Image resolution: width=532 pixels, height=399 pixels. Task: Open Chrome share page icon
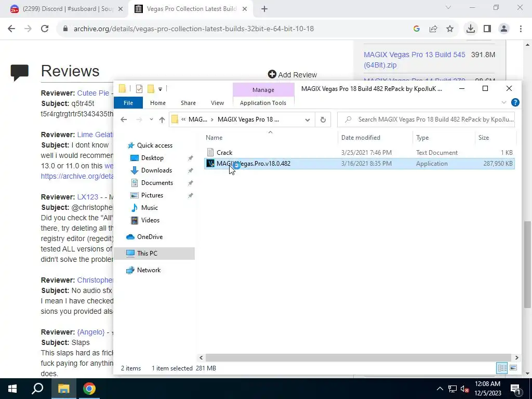433,29
